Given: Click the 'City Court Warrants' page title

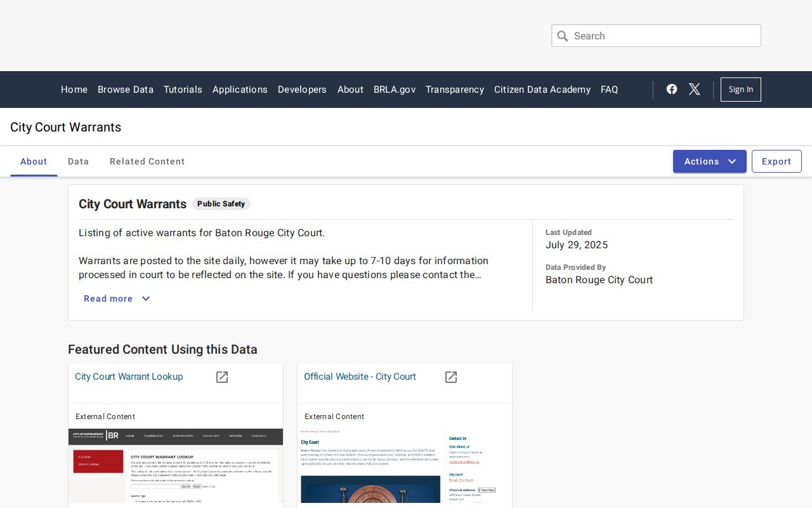Looking at the screenshot, I should coord(66,127).
